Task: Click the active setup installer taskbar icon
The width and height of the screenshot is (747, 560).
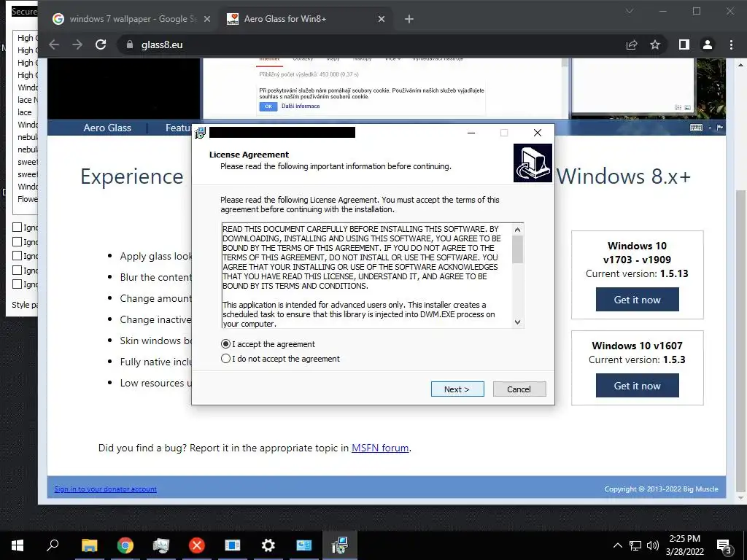Action: pos(340,545)
